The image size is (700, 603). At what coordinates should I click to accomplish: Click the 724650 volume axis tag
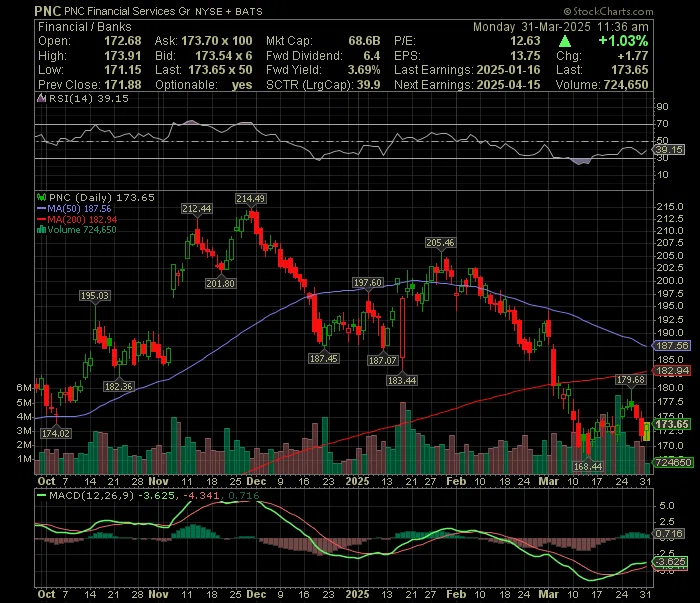tap(673, 462)
